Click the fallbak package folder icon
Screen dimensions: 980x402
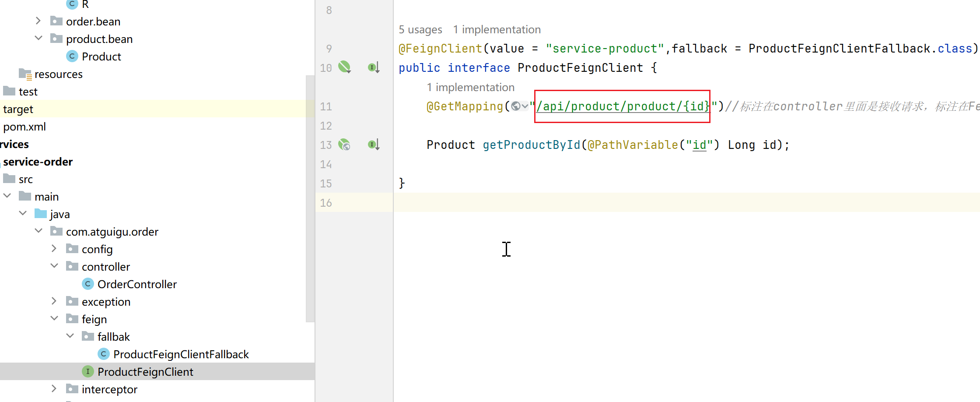point(88,336)
